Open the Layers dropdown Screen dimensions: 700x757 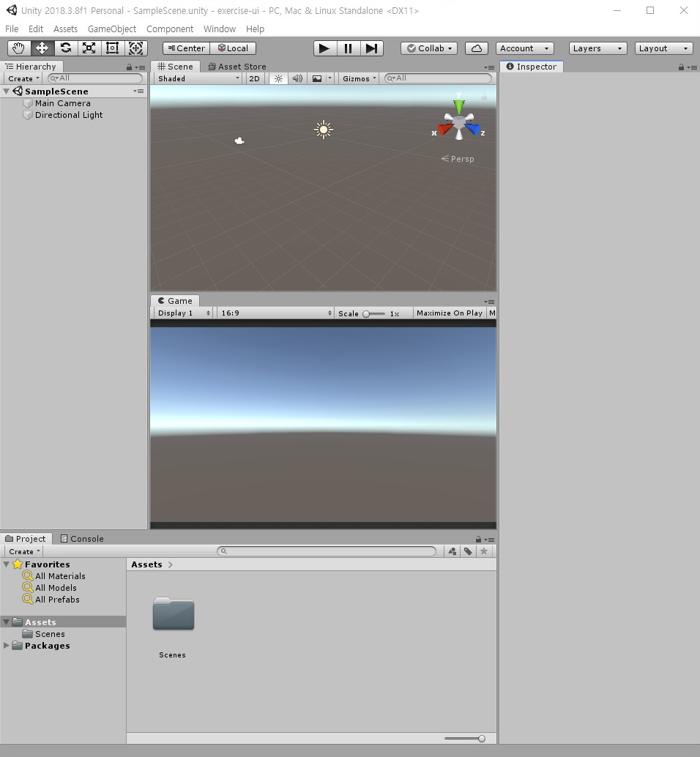[598, 48]
